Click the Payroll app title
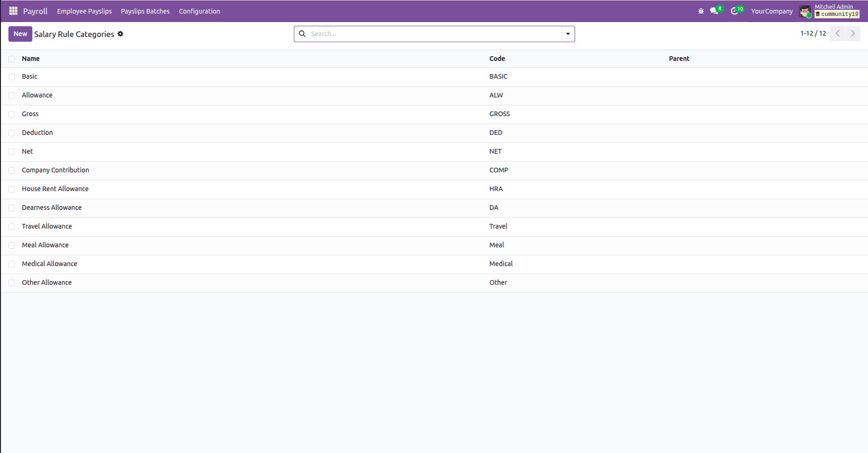The image size is (868, 453). (35, 11)
